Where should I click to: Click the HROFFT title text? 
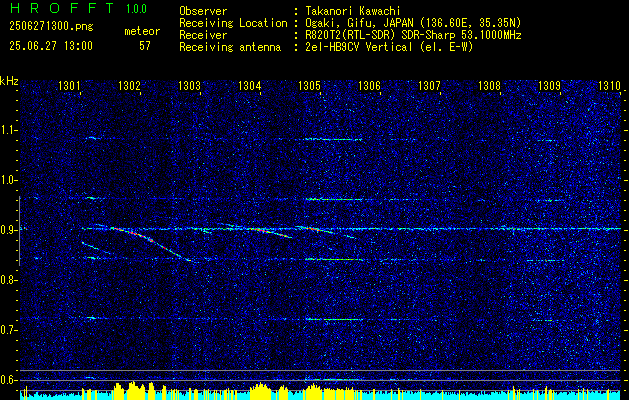click(62, 8)
